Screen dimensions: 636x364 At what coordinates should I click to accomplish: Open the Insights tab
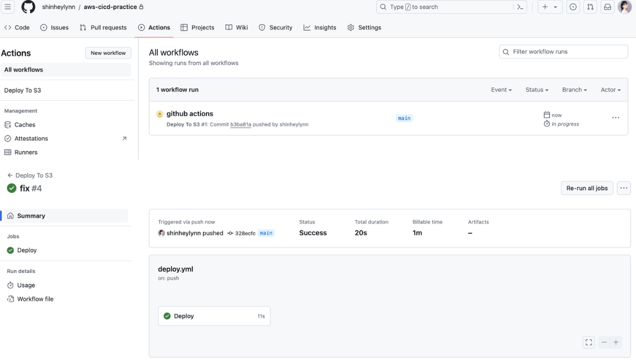(x=320, y=27)
